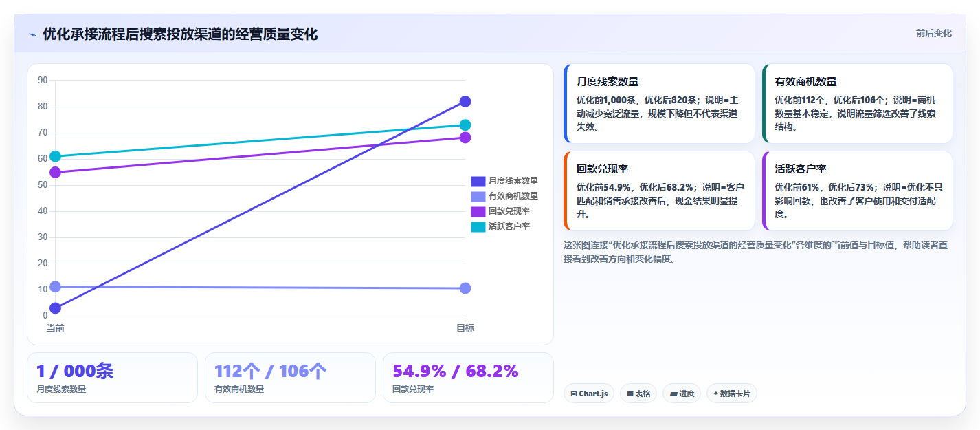Click the 数据卡片 tag chip

(732, 394)
